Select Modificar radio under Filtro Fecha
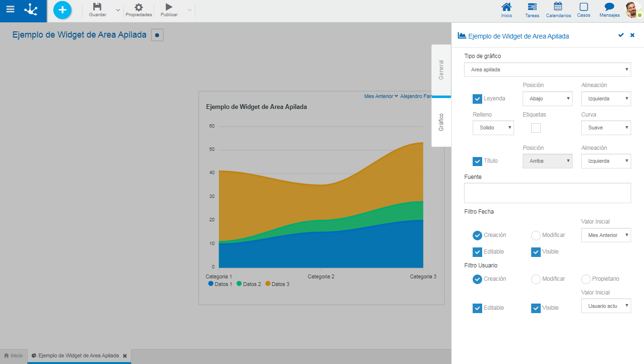The width and height of the screenshot is (644, 364). coord(536,235)
